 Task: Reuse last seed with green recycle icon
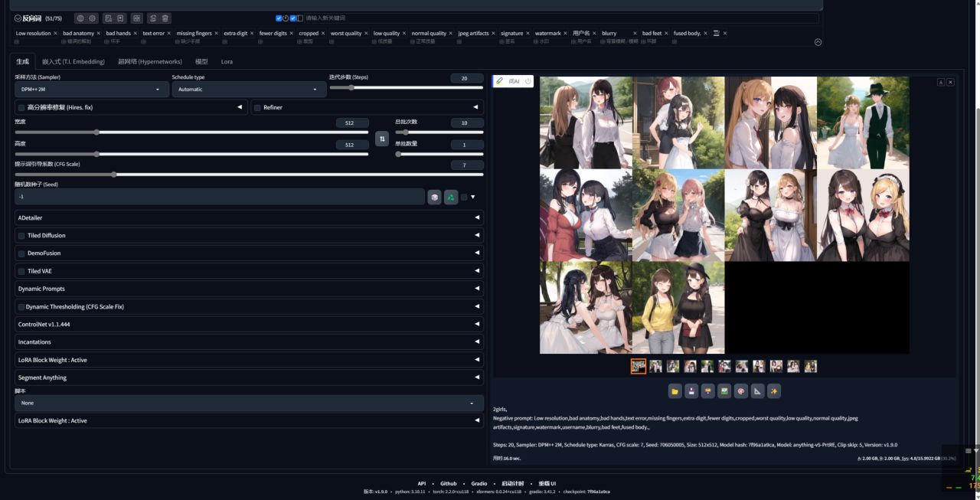coord(451,198)
